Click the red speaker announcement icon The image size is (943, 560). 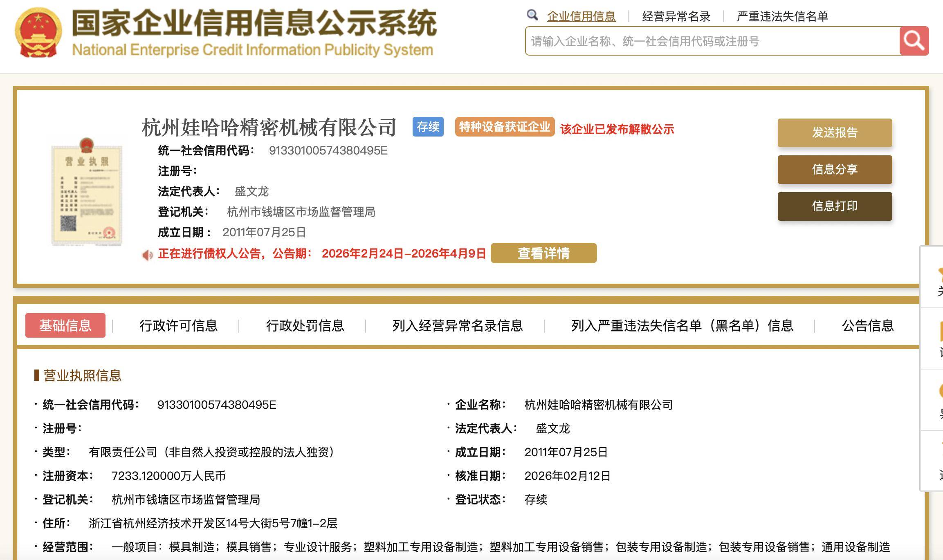[147, 255]
